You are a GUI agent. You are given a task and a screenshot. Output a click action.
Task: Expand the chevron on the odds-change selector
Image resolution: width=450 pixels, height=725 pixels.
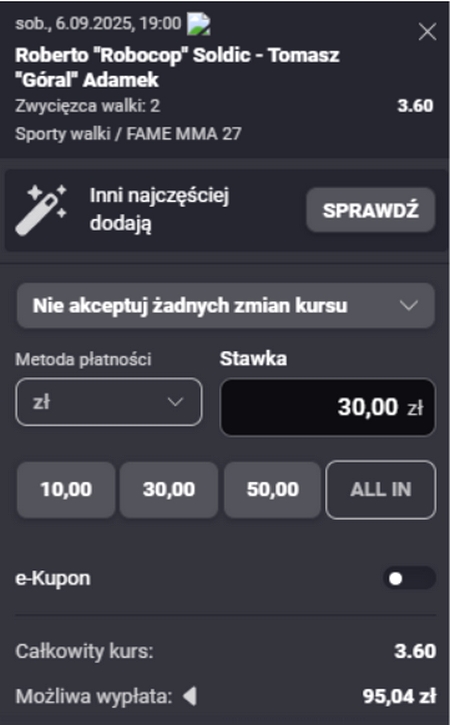(409, 306)
